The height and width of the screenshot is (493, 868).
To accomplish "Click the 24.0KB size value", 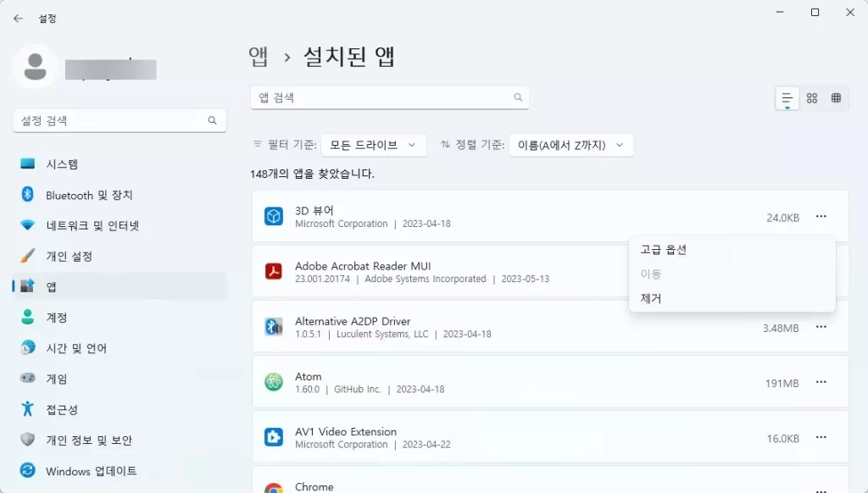I will 782,218.
